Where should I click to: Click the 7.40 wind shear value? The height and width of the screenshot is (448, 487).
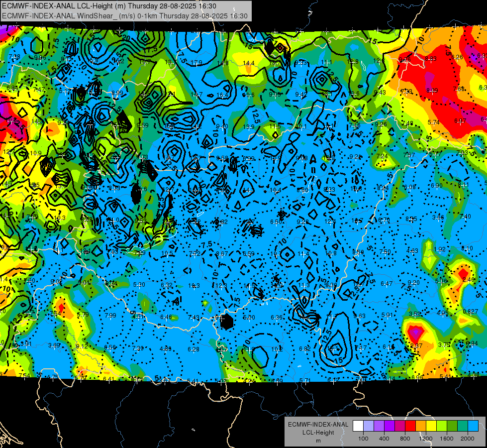(465, 217)
